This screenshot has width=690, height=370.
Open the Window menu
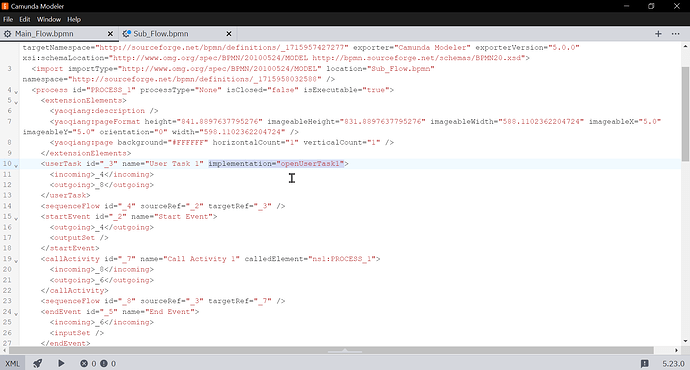[49, 19]
